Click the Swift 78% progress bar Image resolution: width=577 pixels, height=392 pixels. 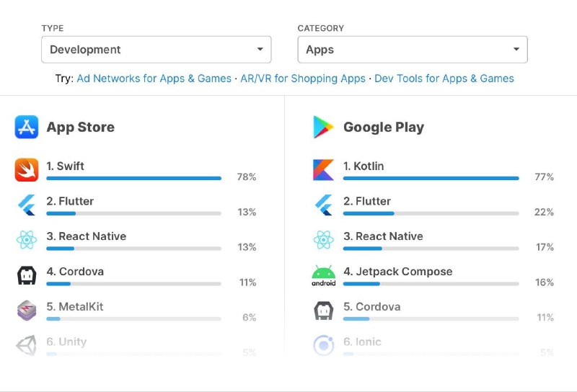(x=134, y=179)
